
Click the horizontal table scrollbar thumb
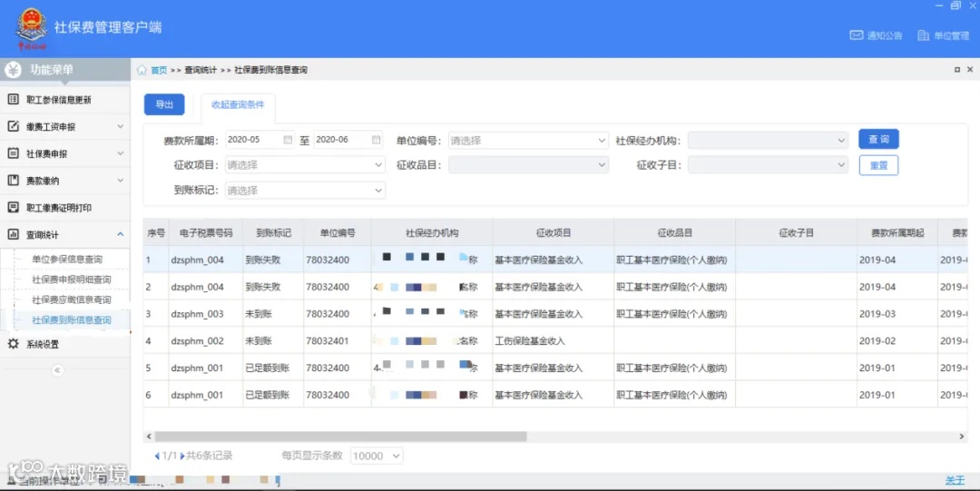coord(340,436)
